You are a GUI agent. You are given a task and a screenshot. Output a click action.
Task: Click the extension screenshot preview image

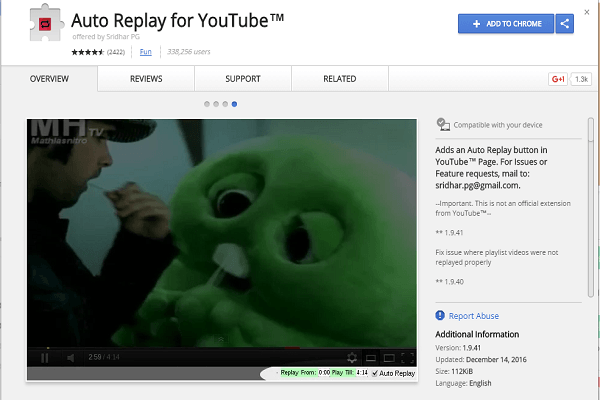tap(222, 250)
